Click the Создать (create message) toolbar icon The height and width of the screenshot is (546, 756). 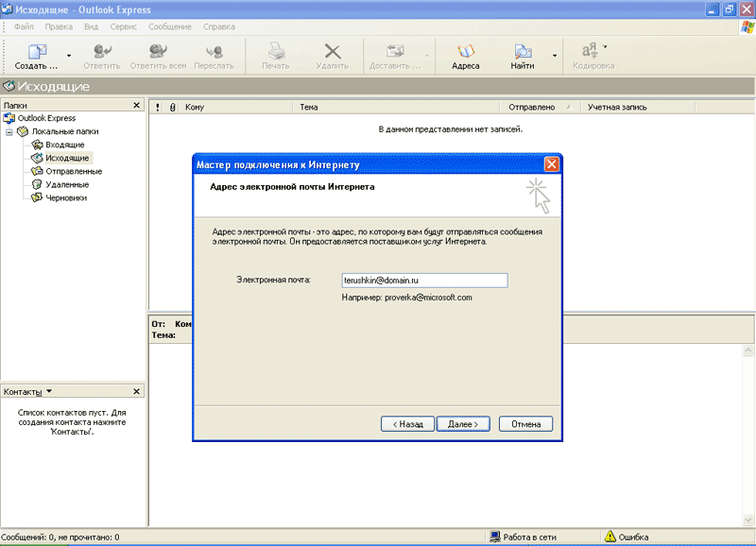[x=37, y=51]
